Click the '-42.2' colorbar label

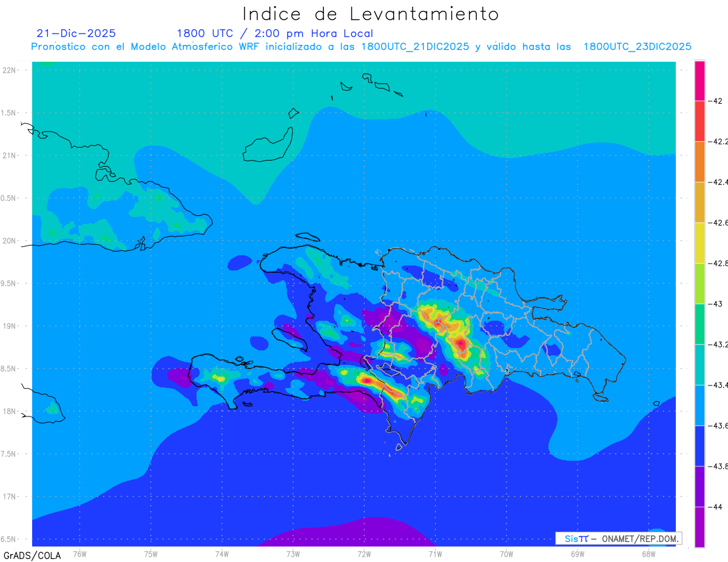718,141
